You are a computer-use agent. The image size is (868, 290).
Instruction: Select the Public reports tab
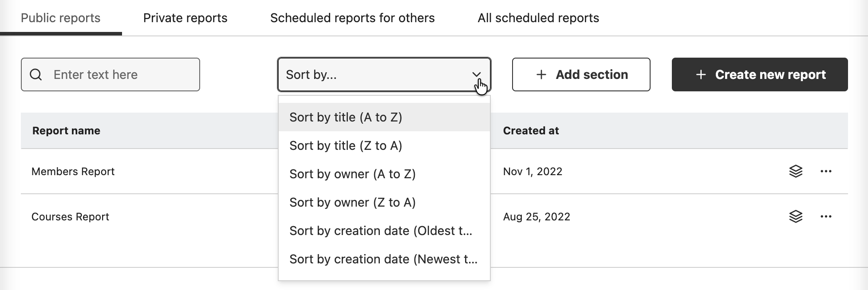click(61, 18)
